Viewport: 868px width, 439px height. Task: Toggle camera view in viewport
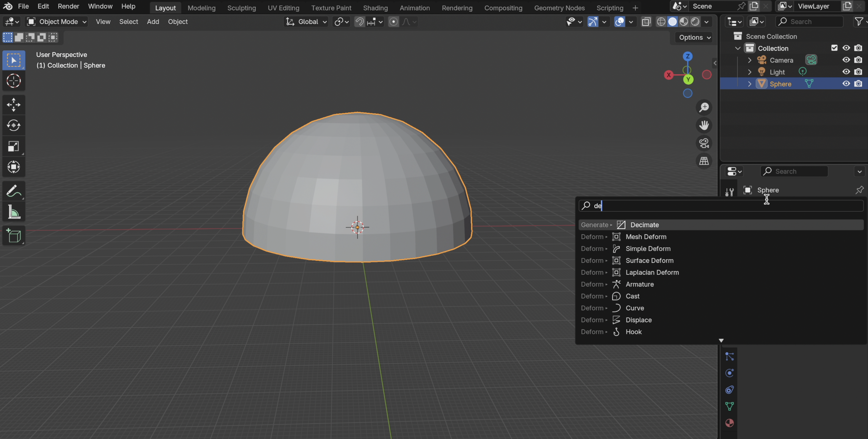point(704,143)
